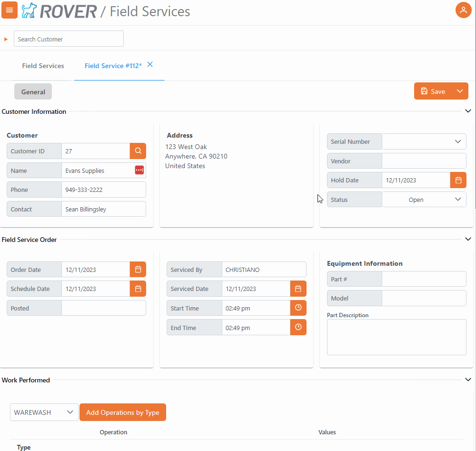This screenshot has width=476, height=451.
Task: Open the Order Date calendar picker
Action: (x=138, y=270)
